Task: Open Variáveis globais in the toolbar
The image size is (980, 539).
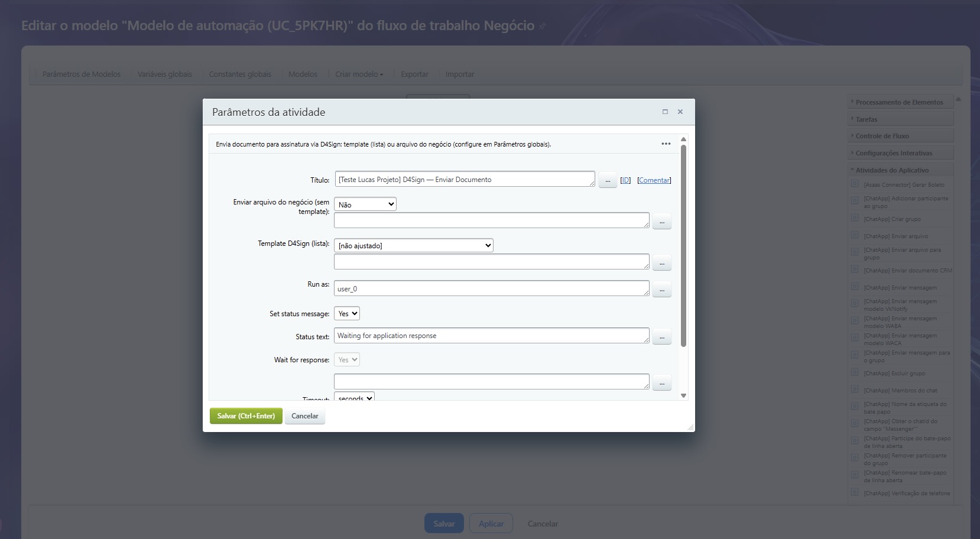Action: (165, 74)
